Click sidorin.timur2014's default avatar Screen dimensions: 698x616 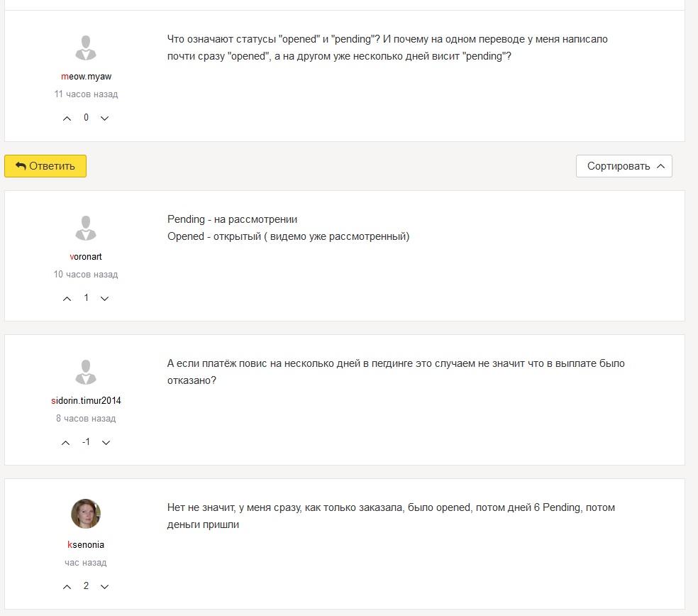[86, 372]
